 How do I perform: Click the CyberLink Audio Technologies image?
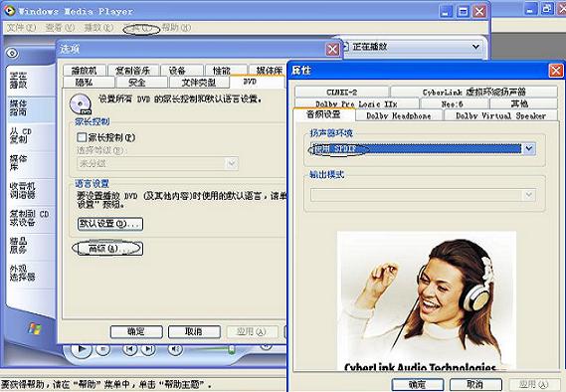click(427, 301)
